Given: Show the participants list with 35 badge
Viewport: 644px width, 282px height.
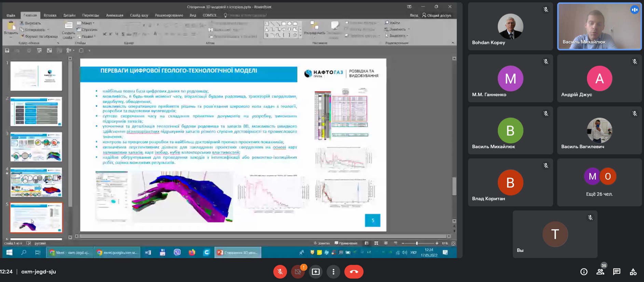Looking at the screenshot, I should [x=600, y=272].
